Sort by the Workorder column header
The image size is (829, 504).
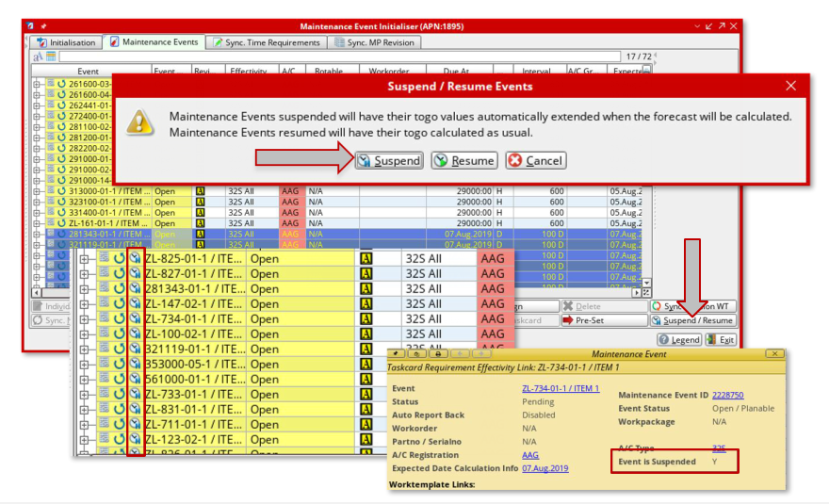click(x=389, y=71)
